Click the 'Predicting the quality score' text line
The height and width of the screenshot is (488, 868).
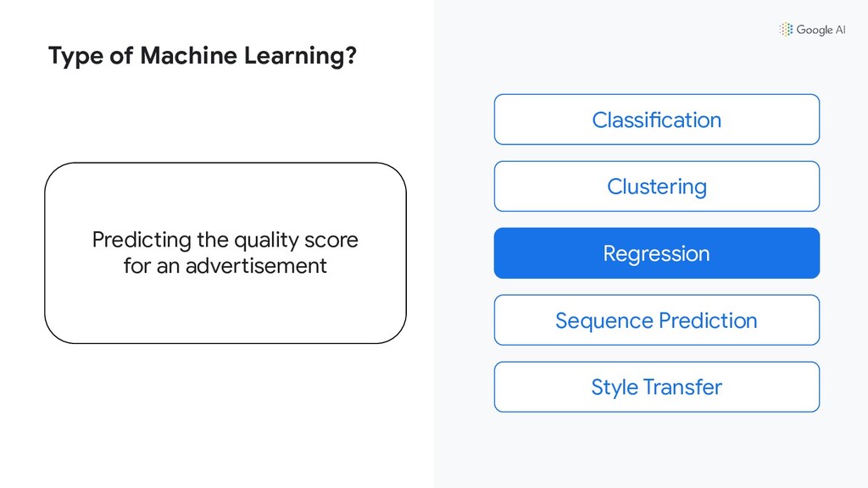(225, 240)
